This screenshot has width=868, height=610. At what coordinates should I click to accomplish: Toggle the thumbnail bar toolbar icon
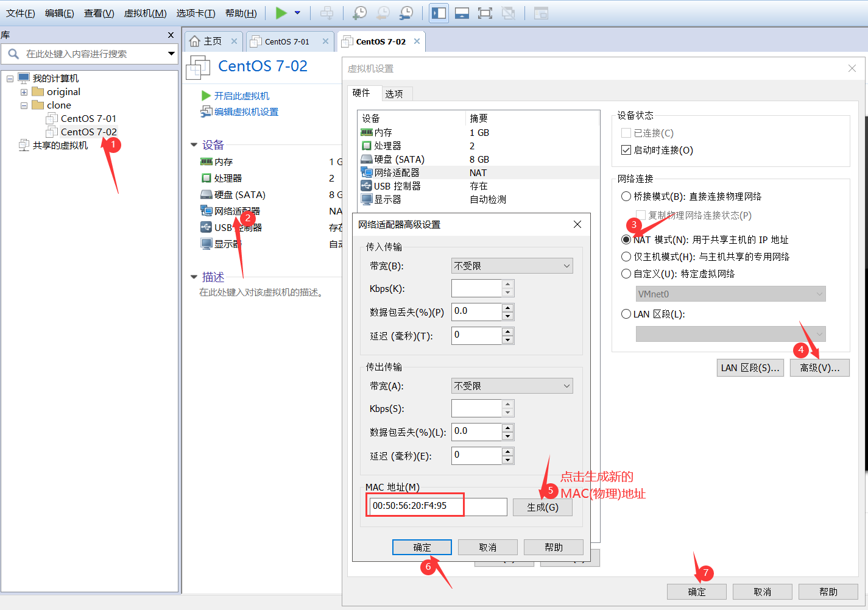[x=462, y=13]
